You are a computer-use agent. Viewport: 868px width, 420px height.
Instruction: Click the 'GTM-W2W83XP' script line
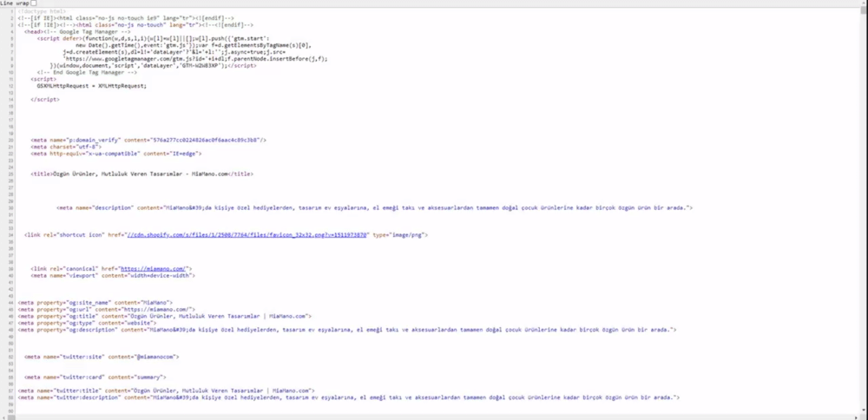154,66
